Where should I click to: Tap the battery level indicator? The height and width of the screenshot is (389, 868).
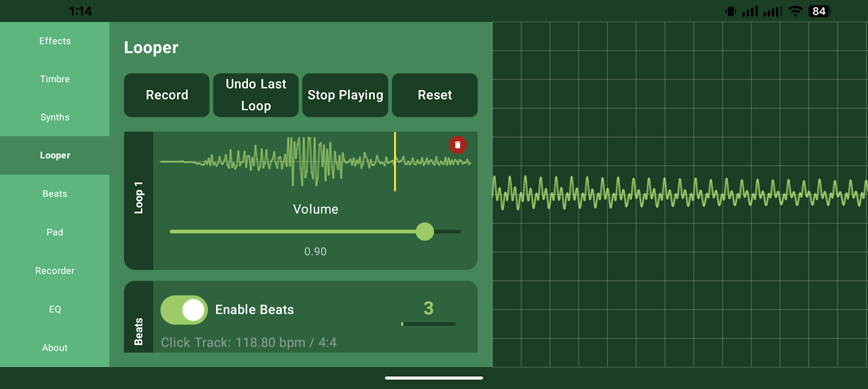coord(819,11)
